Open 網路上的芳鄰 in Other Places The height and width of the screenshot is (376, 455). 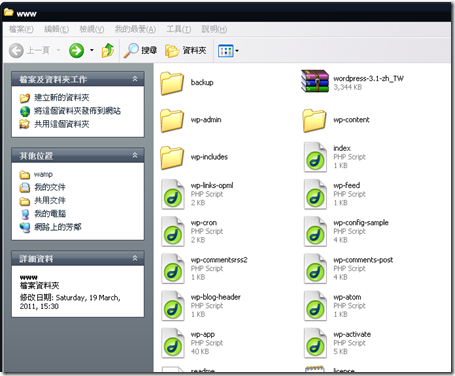pos(58,227)
